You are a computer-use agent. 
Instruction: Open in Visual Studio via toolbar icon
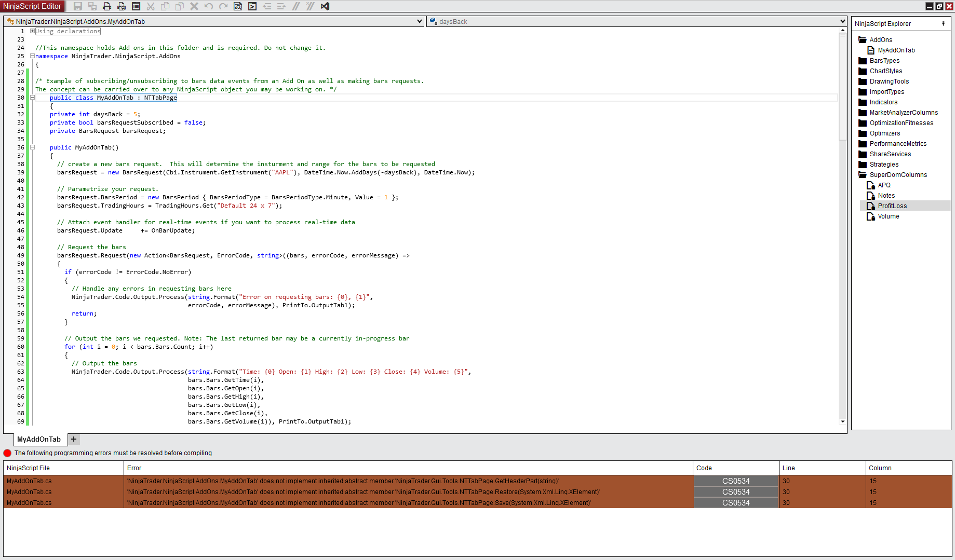coord(325,6)
